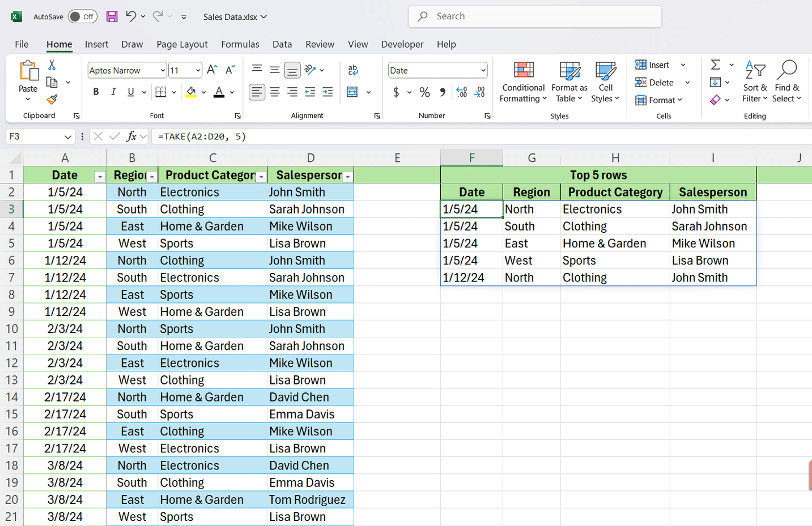This screenshot has height=526, width=812.
Task: Go to the Developer tab
Action: pyautogui.click(x=402, y=44)
